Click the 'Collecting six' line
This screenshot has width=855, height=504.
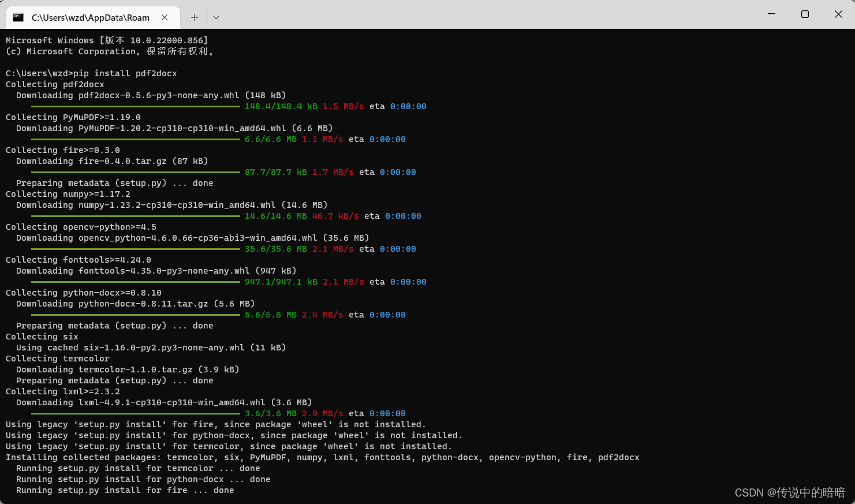point(42,337)
